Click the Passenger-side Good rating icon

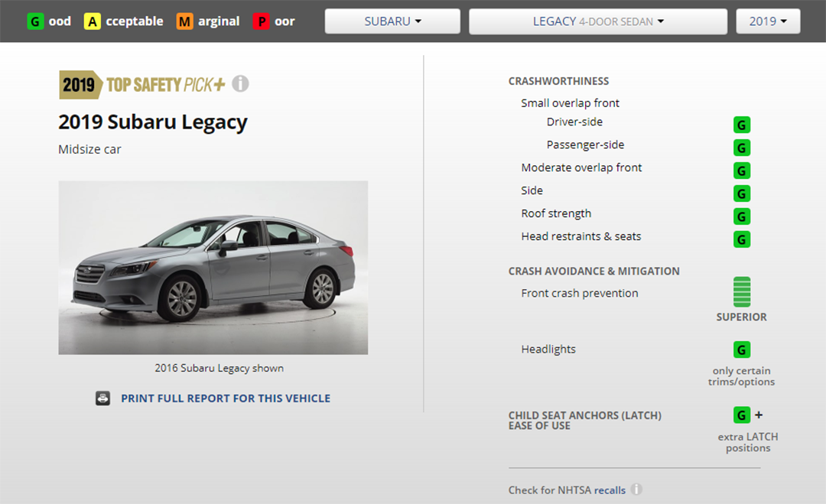741,148
